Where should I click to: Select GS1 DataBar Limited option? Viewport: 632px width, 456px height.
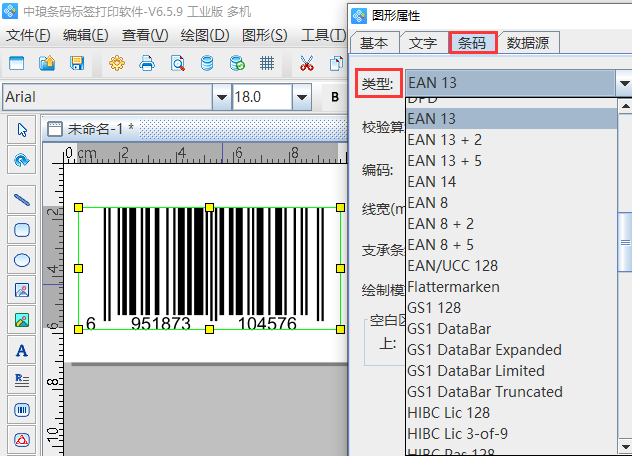[511, 371]
